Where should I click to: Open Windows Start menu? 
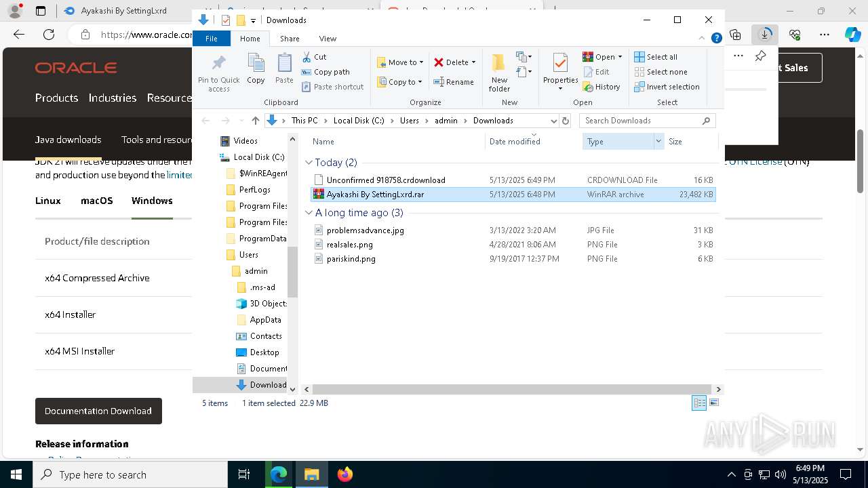(16, 474)
